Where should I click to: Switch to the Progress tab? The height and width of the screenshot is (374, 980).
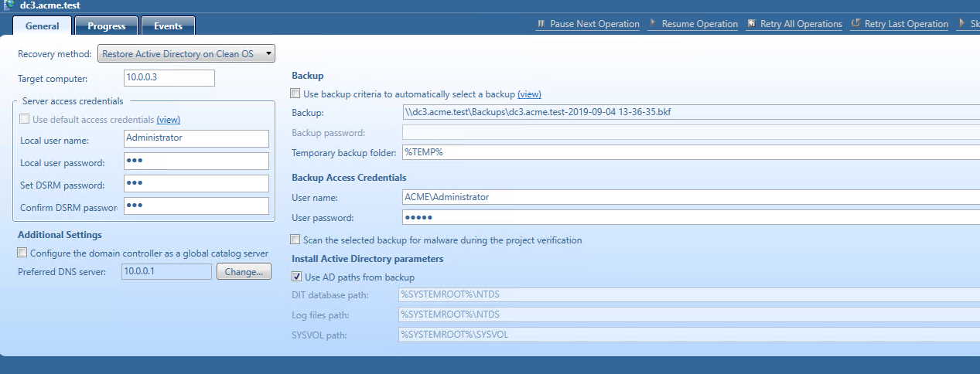(x=106, y=26)
